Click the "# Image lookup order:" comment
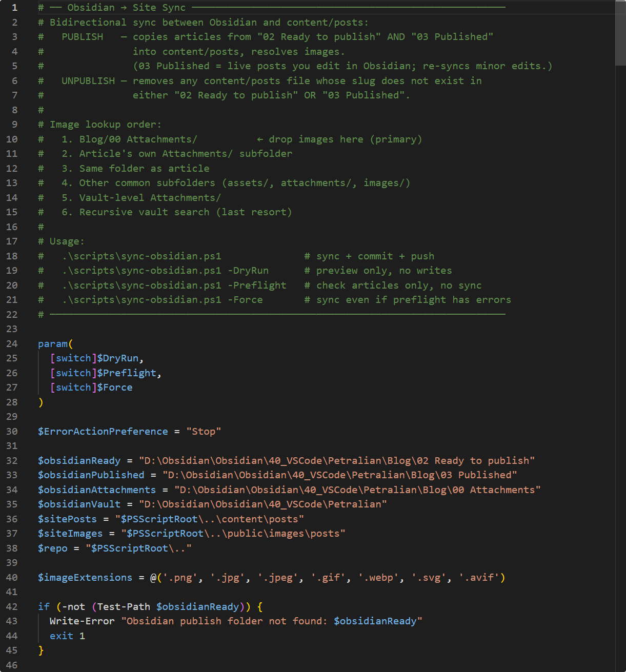This screenshot has height=672, width=626. pyautogui.click(x=99, y=125)
